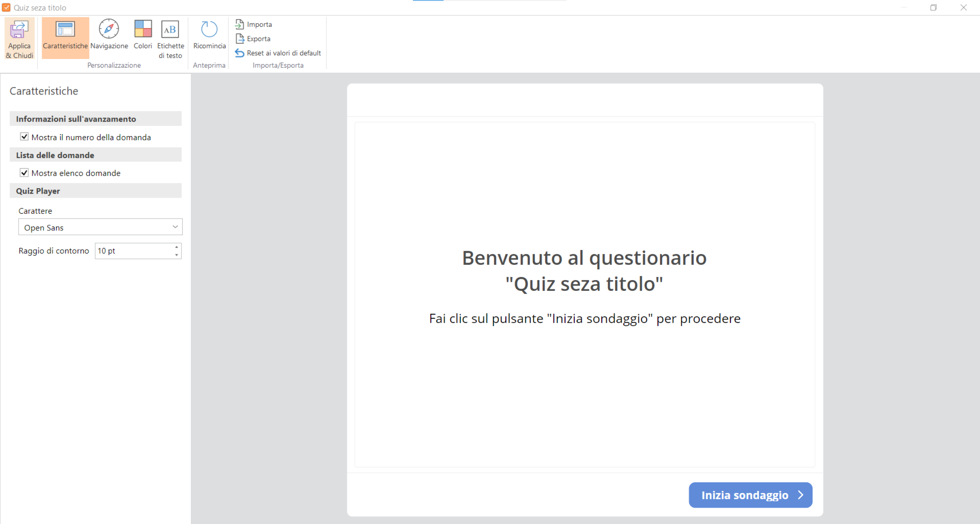
Task: Click the Carattere label
Action: point(35,211)
